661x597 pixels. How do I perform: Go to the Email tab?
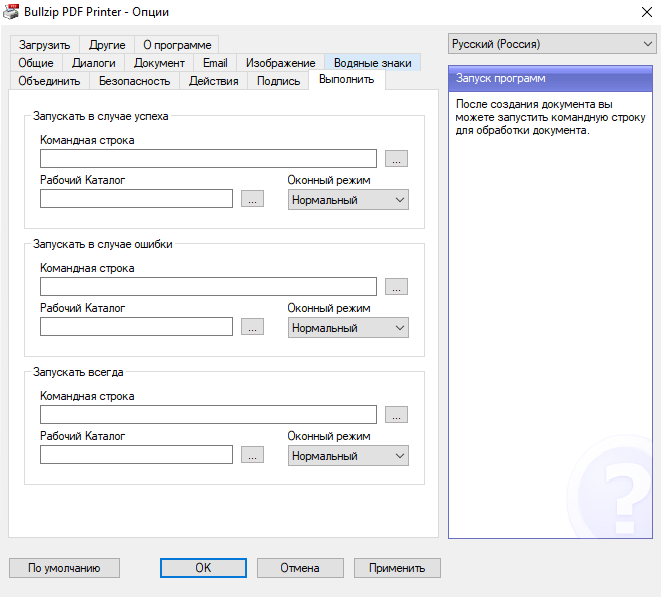[x=215, y=63]
